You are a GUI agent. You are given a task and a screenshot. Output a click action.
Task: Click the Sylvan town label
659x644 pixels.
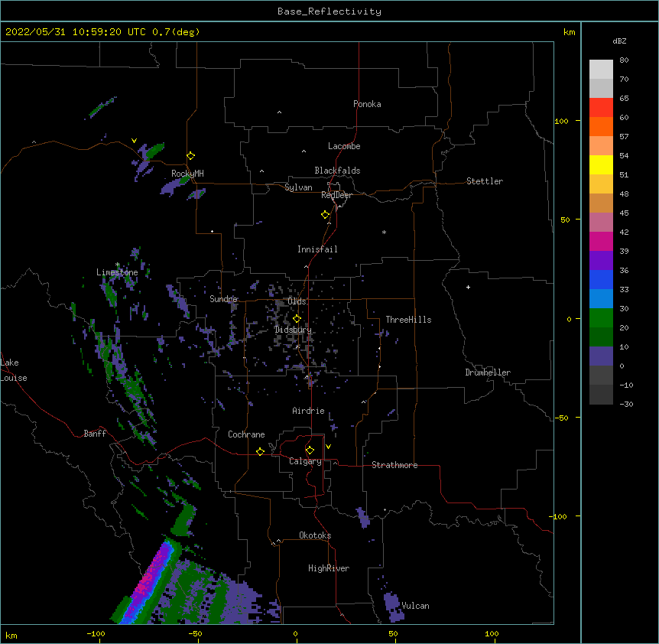coord(298,187)
